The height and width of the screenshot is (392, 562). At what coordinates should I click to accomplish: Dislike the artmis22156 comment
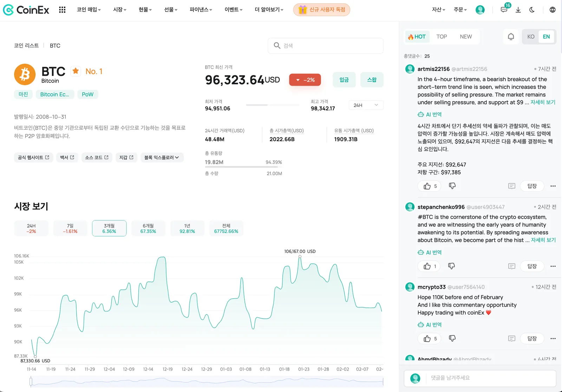[452, 186]
